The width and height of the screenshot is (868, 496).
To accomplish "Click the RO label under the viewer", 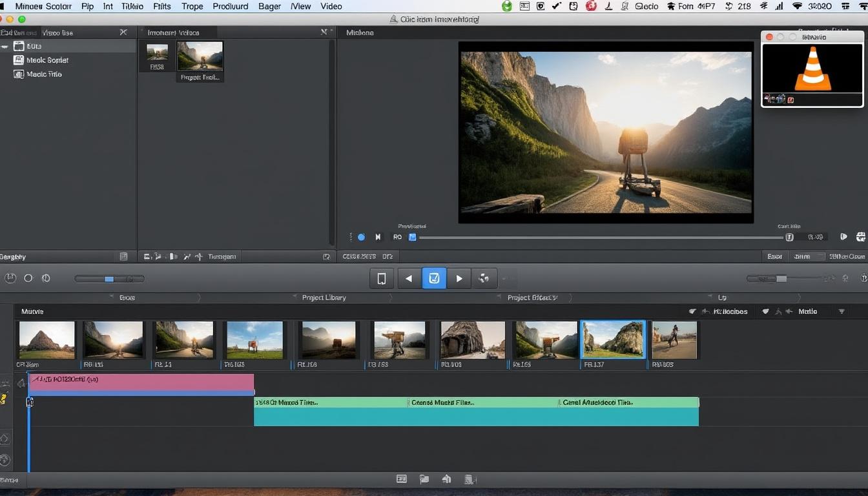I will point(397,237).
